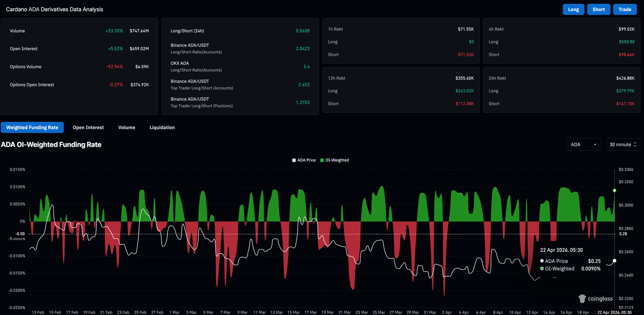Switch to the Open Interest tab
The height and width of the screenshot is (315, 644).
click(x=88, y=128)
